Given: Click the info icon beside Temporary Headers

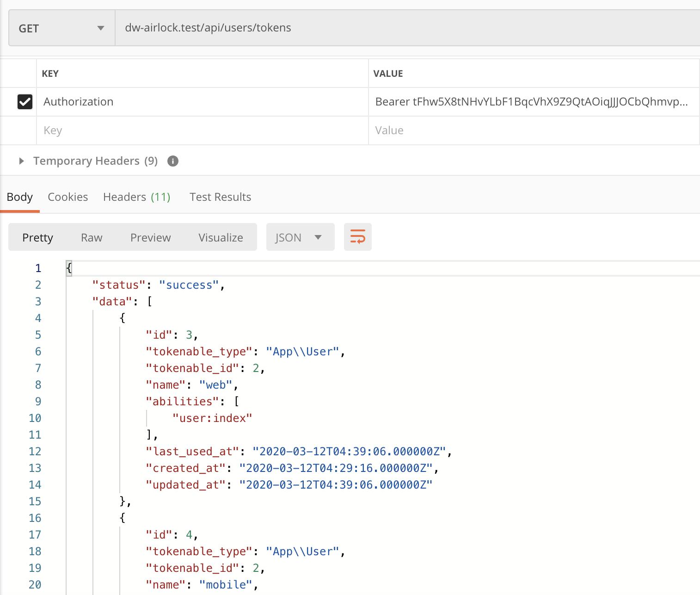Looking at the screenshot, I should (x=173, y=161).
